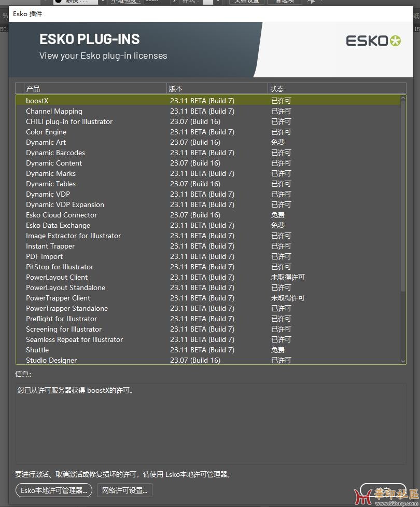
Task: Select the Channel Mapping row
Action: click(x=208, y=111)
